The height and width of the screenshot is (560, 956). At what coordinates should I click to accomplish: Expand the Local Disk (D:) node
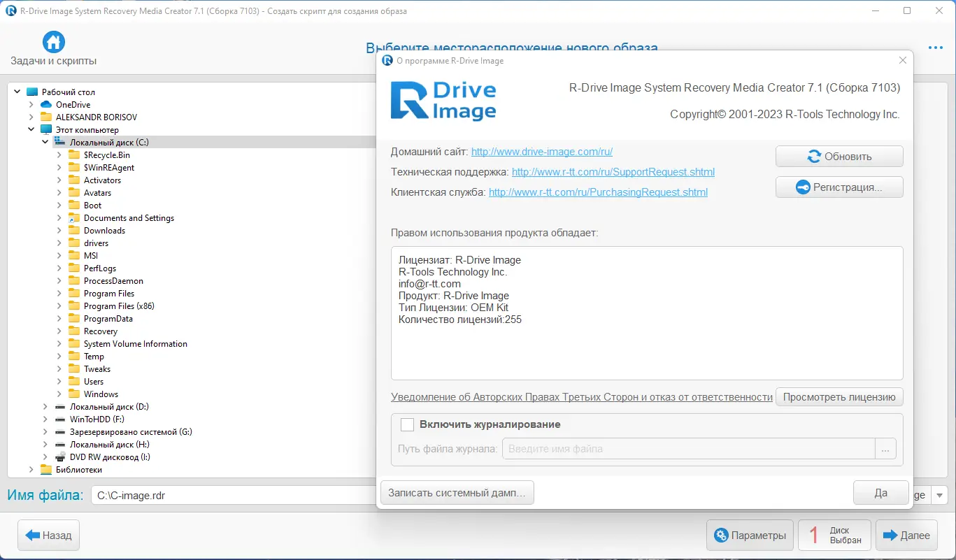tap(45, 407)
